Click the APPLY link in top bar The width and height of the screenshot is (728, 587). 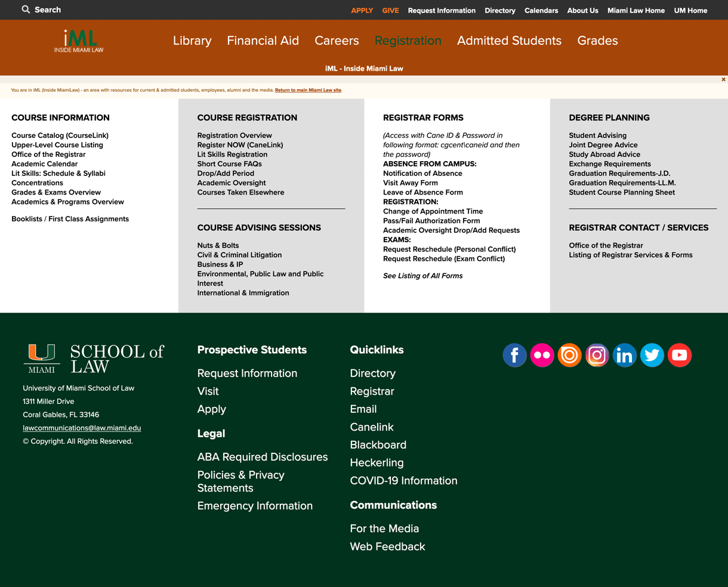pyautogui.click(x=362, y=10)
